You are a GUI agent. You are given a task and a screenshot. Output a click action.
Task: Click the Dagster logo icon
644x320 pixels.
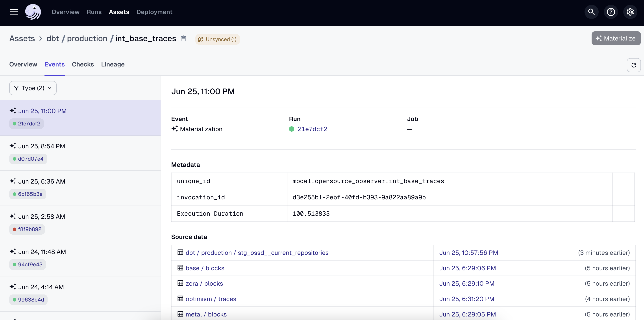33,12
